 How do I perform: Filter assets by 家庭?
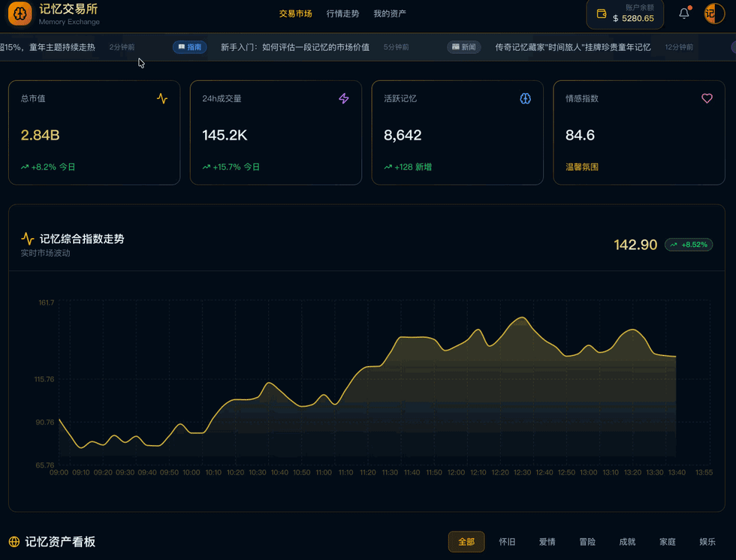pos(668,542)
